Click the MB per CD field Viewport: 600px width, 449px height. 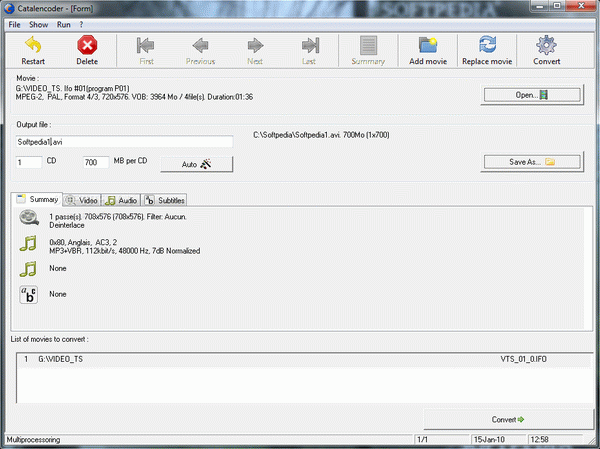[96, 162]
